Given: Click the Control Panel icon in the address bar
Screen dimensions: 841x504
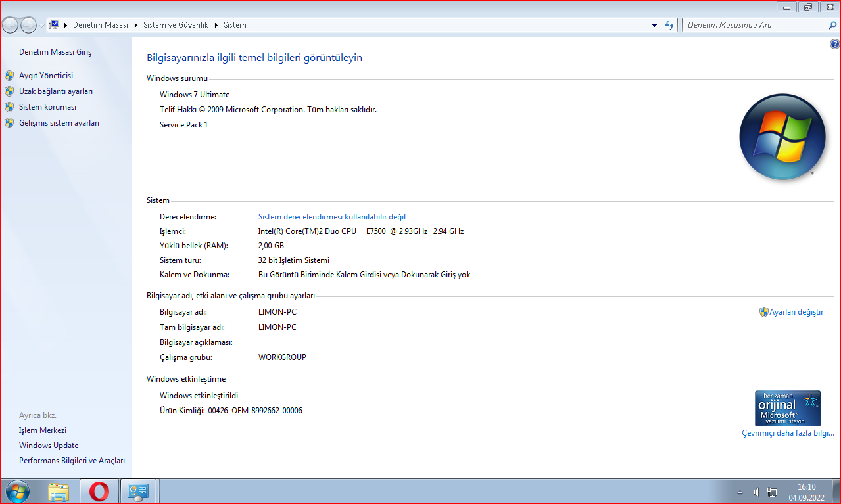Looking at the screenshot, I should (x=55, y=25).
